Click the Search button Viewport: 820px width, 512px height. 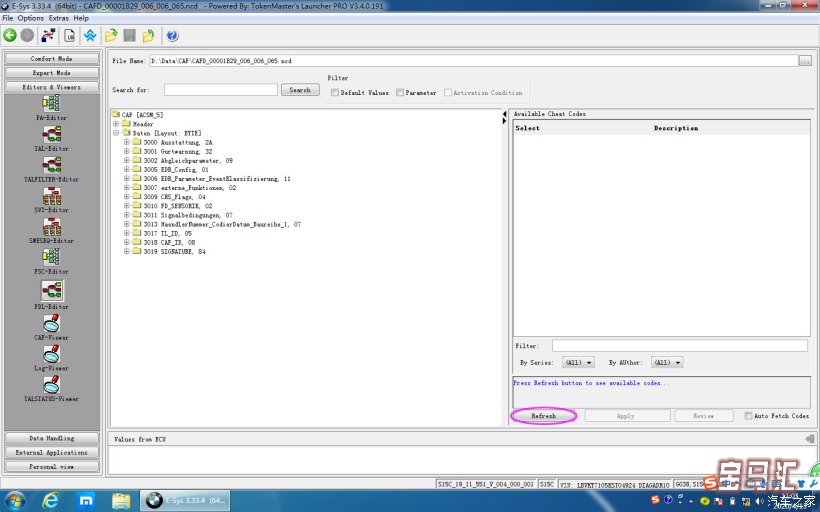click(300, 90)
